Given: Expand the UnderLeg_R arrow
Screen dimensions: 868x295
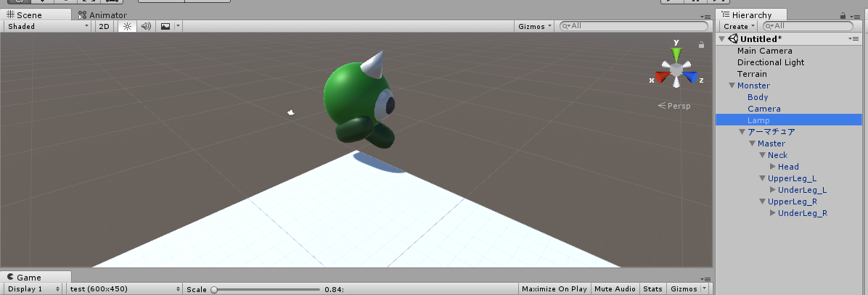Looking at the screenshot, I should point(773,213).
